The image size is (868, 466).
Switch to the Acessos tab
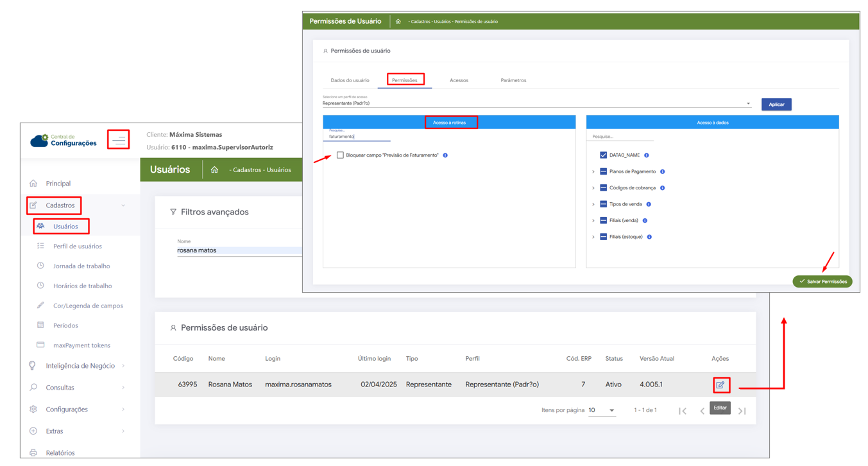(459, 80)
